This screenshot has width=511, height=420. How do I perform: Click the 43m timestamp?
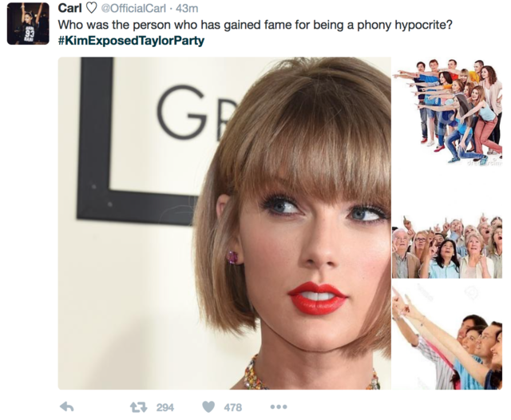(x=187, y=9)
